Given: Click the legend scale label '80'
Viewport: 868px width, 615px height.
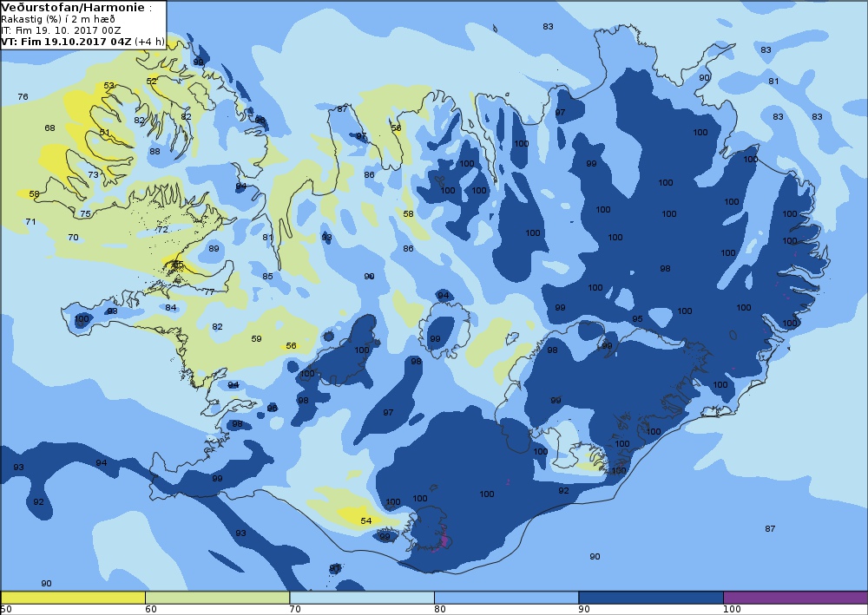Looking at the screenshot, I should coord(440,610).
